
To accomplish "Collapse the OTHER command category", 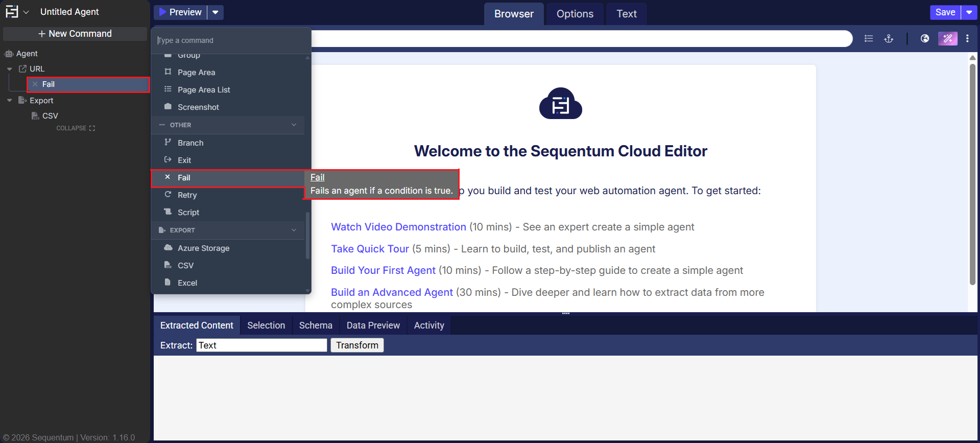I will pos(294,125).
